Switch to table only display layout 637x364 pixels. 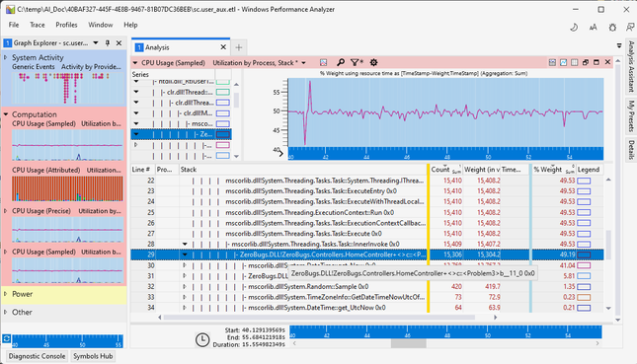pos(574,62)
